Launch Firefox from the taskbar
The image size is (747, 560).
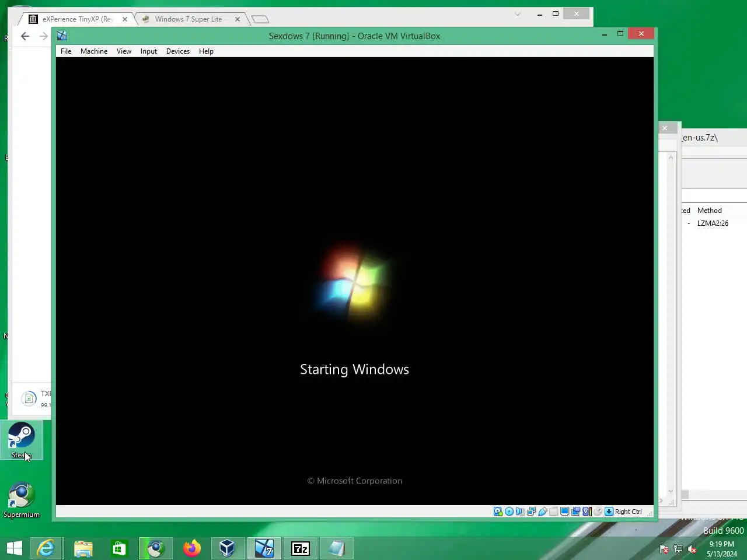(191, 548)
